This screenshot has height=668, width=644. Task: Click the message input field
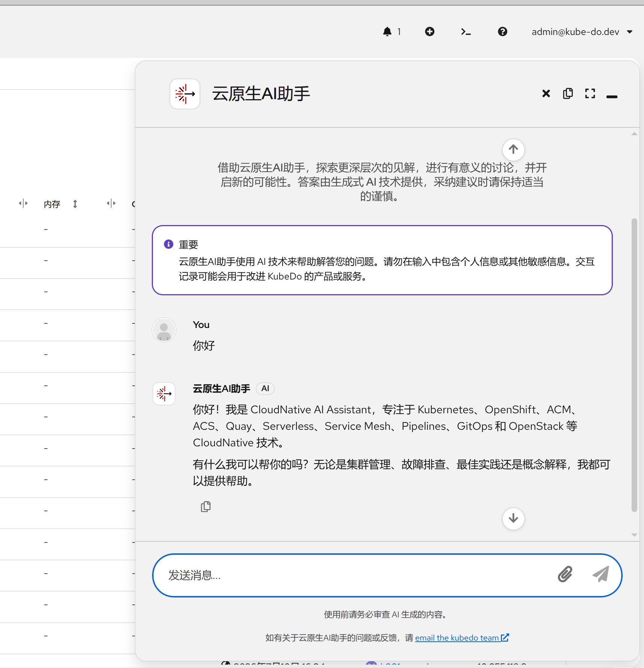tap(360, 575)
